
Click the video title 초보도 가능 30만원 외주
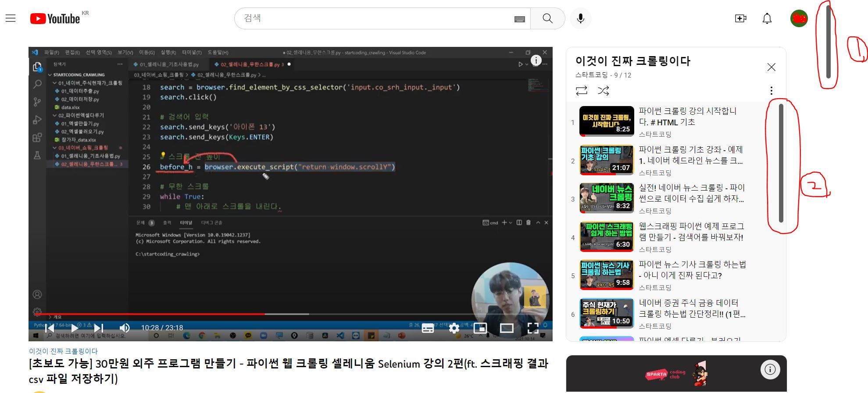(x=289, y=371)
